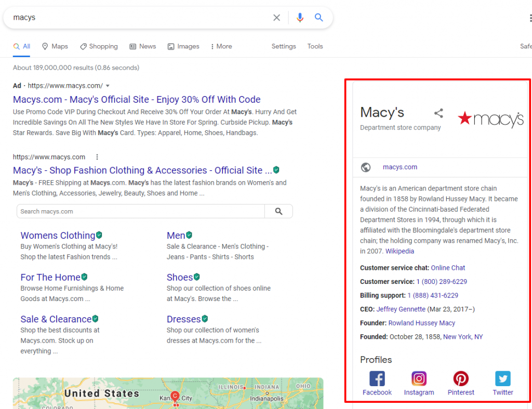Open the Dresses sitelink

[x=183, y=319]
